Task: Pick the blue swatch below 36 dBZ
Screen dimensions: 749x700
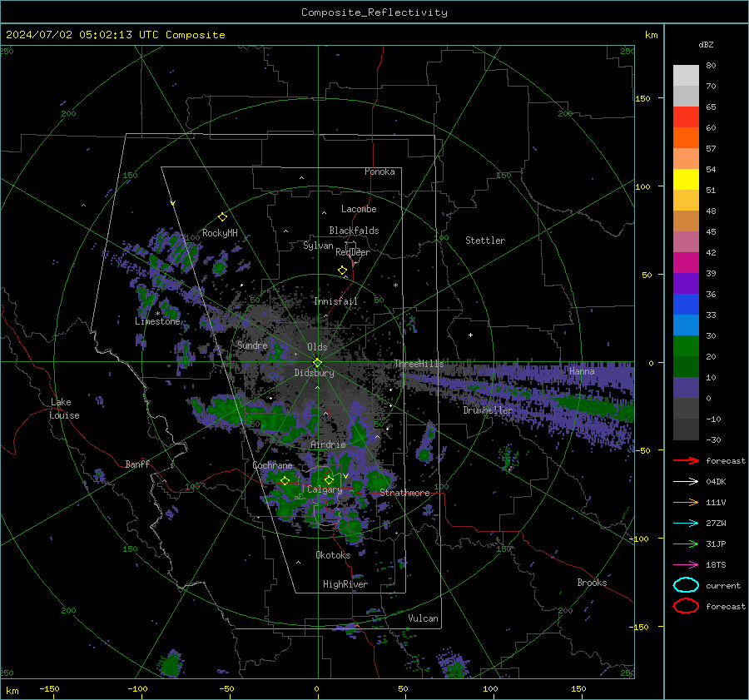Action: (x=686, y=304)
